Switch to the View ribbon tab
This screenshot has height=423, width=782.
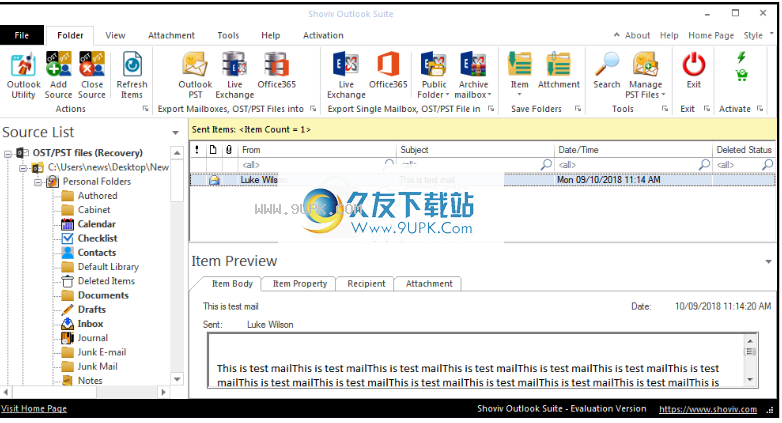pos(115,35)
